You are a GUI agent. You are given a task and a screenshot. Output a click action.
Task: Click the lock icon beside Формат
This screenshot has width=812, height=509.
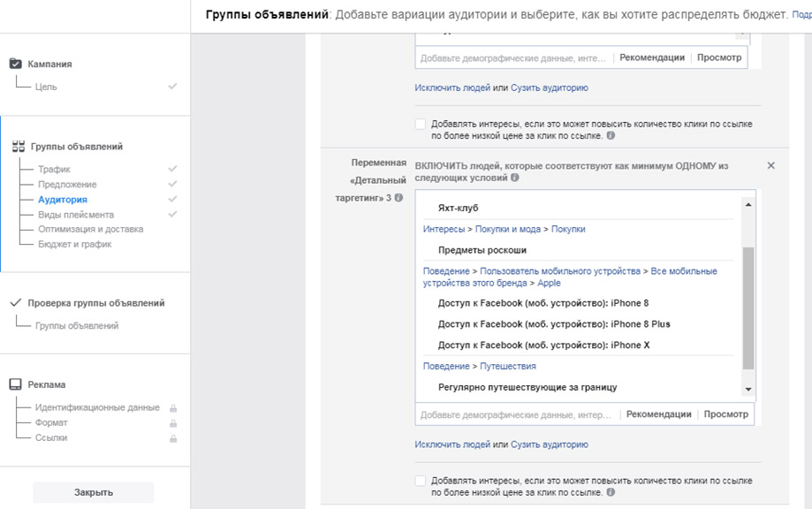[x=173, y=423]
